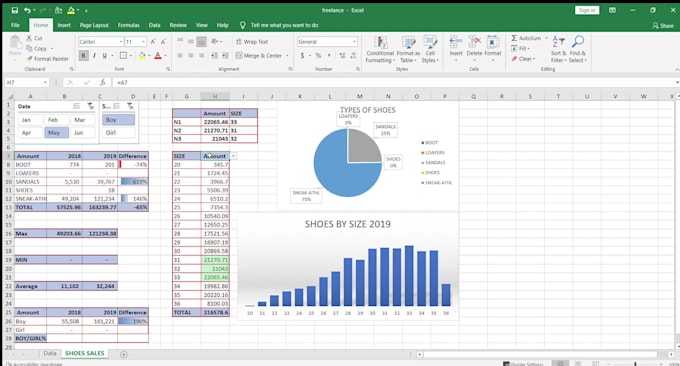Apply percent style number format
Viewport: 680px width, 366px height.
pyautogui.click(x=318, y=56)
